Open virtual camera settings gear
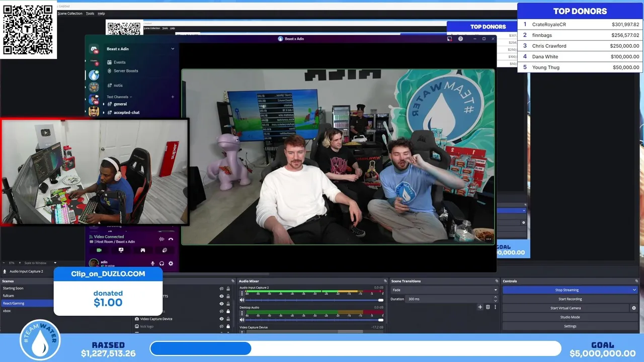Screen dimensions: 644x362 (x=634, y=308)
